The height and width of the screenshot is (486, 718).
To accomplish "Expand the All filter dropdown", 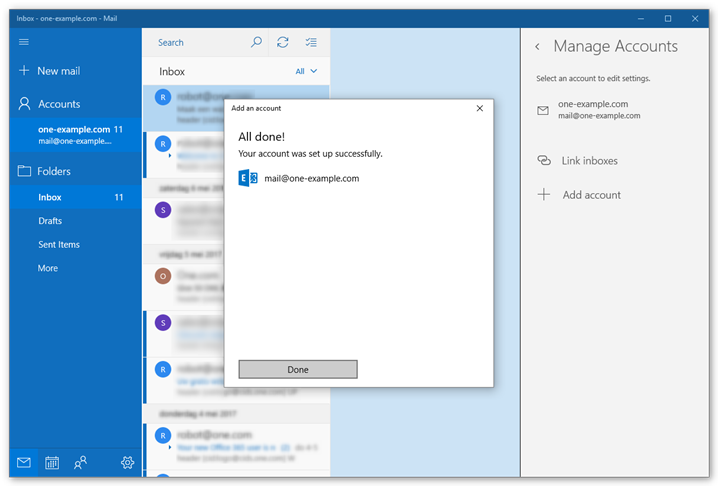I will tap(306, 72).
